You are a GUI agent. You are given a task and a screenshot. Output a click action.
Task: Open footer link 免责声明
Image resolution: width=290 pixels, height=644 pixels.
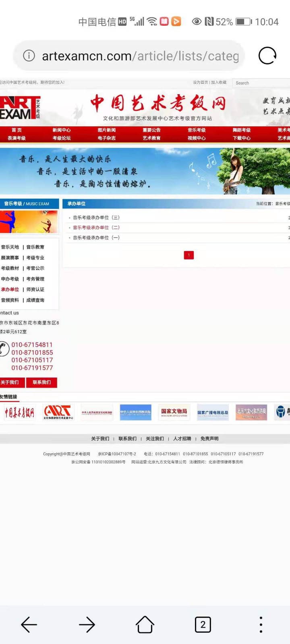click(x=210, y=439)
